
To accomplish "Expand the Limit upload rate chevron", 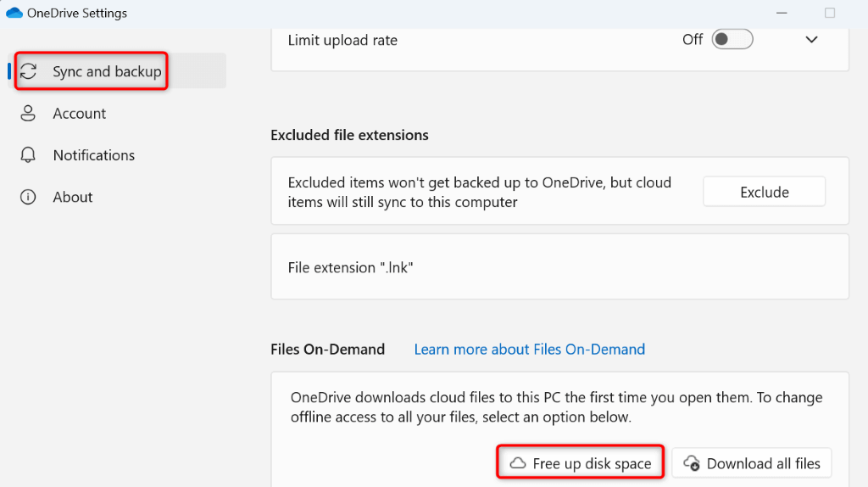I will pos(811,40).
